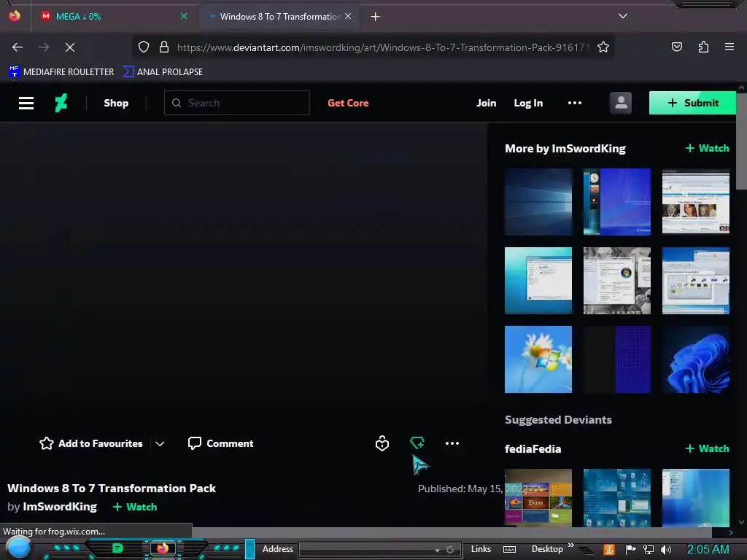Open the MEDIAFIRE ROULETTER bookmark
Image resolution: width=747 pixels, height=560 pixels.
pyautogui.click(x=61, y=71)
